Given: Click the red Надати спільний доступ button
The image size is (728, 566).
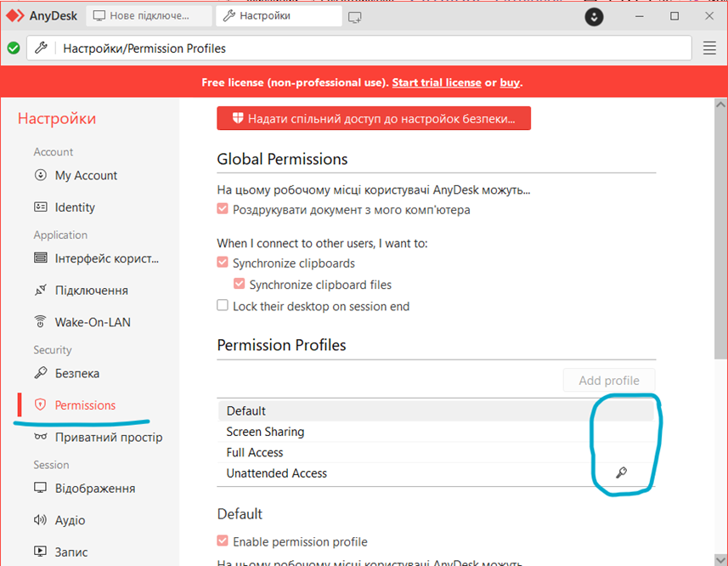Looking at the screenshot, I should tap(374, 119).
